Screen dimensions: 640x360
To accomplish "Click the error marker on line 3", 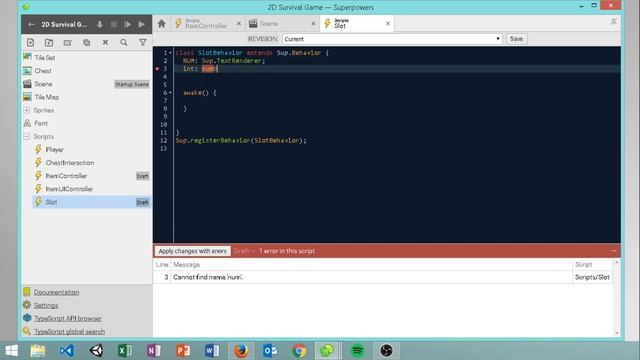I will click(157, 69).
